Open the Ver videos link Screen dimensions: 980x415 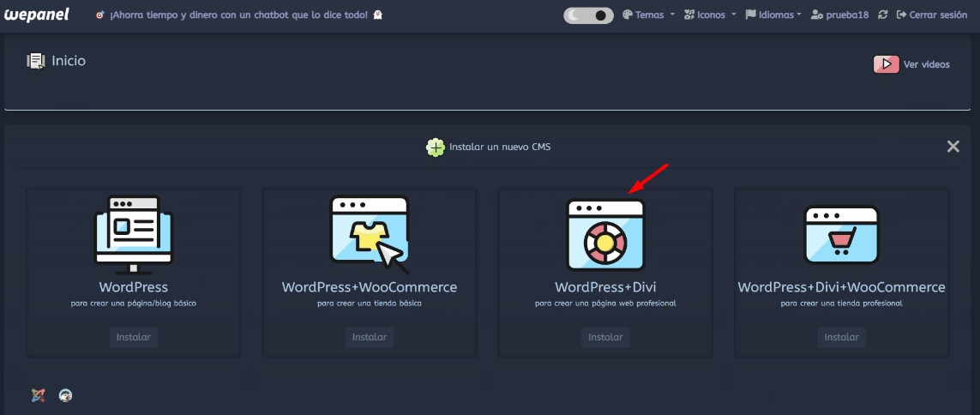pyautogui.click(x=926, y=64)
